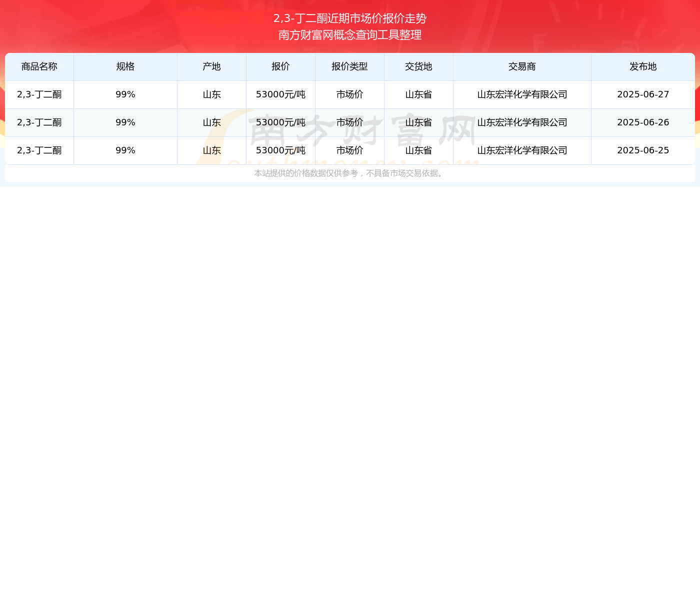Click 53000元/吨 price in the 2025-06-26 row
Screen dimensions: 700x602
[x=281, y=122]
